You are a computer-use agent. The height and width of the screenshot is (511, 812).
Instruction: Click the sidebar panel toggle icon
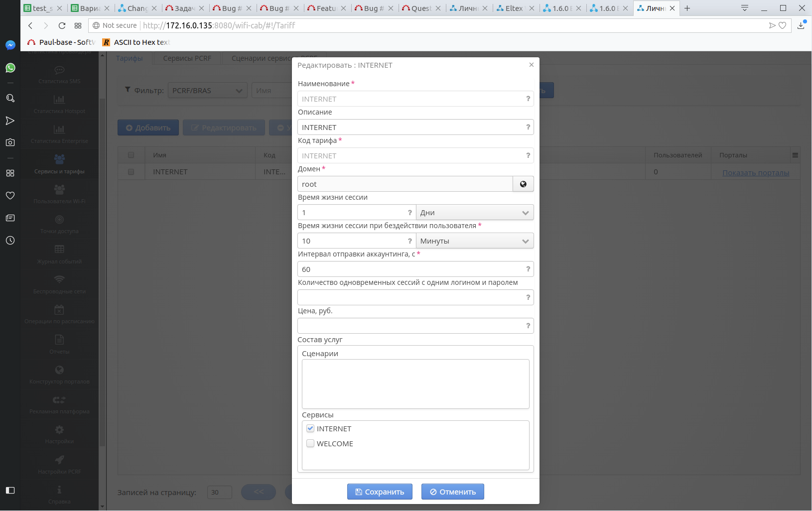(10, 490)
